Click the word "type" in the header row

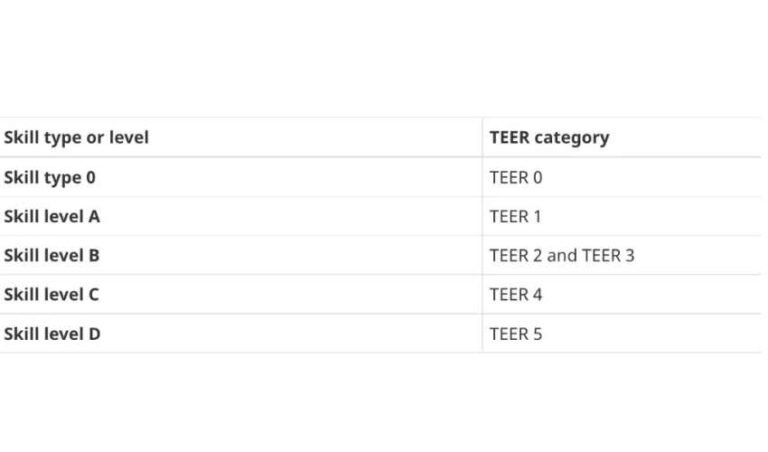pyautogui.click(x=63, y=138)
